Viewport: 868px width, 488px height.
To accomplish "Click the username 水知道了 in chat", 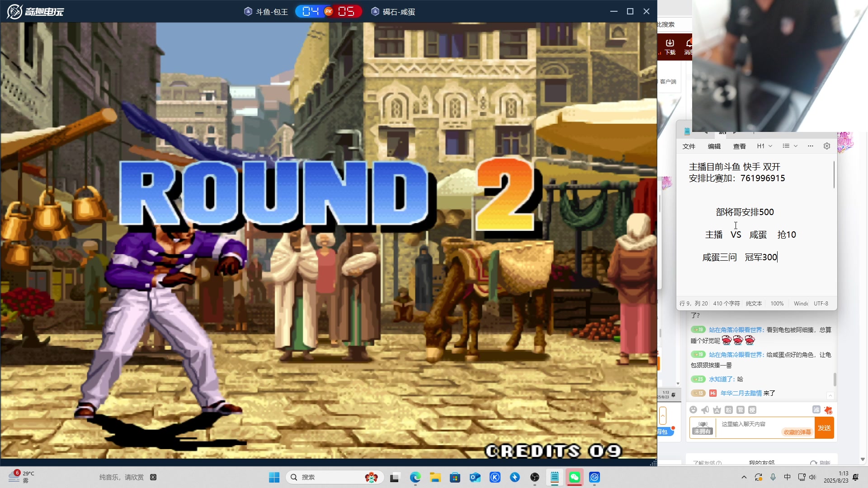I will 722,379.
